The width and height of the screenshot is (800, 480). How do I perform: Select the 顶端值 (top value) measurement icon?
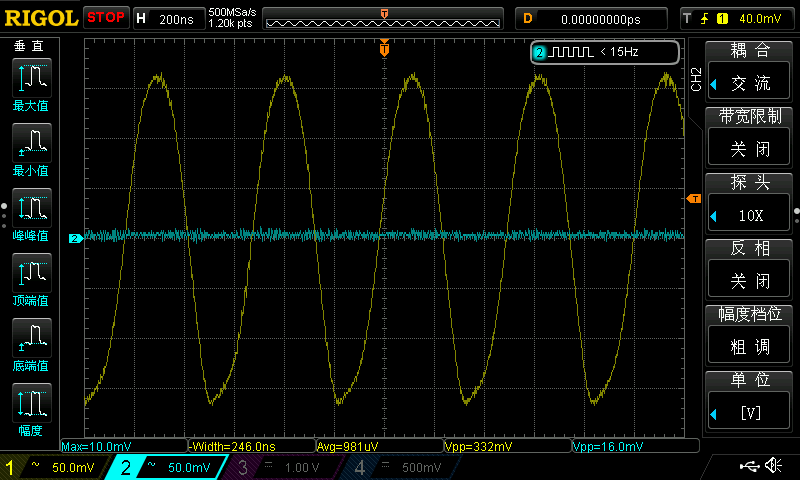coord(32,272)
